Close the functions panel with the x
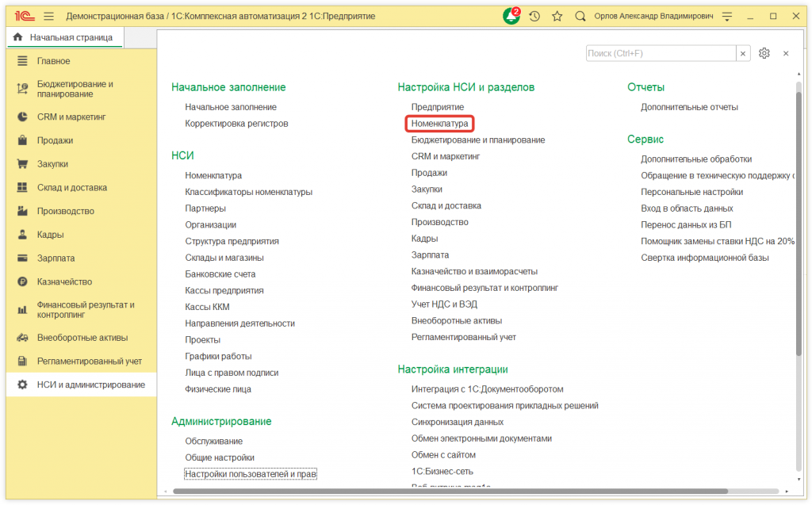Screen dimensions: 812x505 (786, 53)
